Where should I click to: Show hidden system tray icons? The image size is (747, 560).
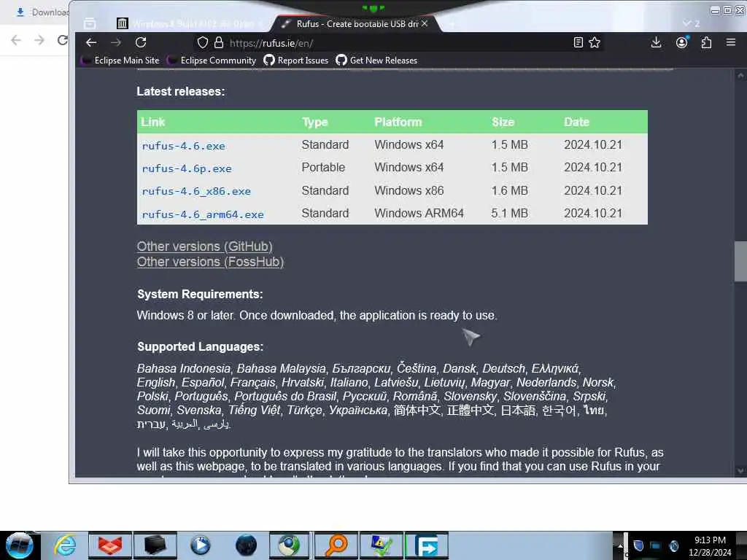(620, 546)
